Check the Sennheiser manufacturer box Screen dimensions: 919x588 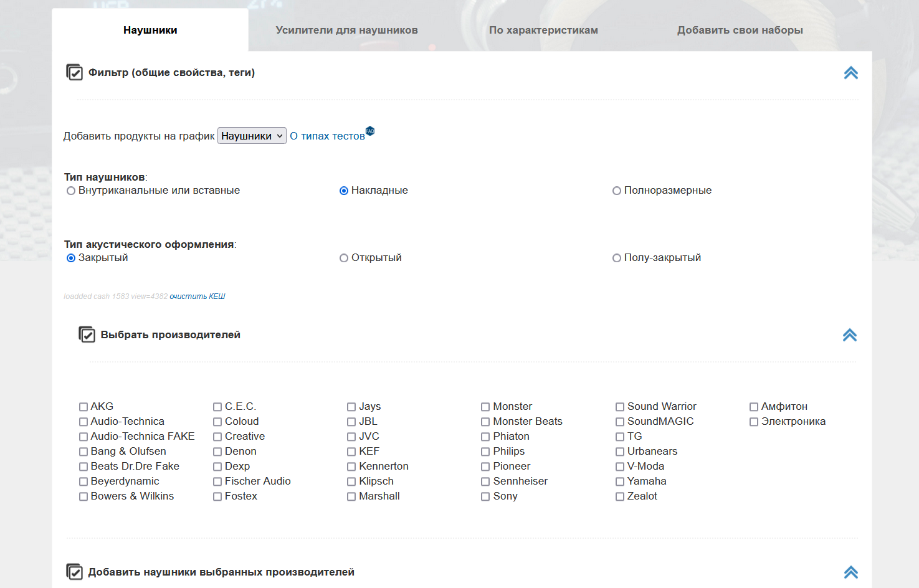pos(485,481)
